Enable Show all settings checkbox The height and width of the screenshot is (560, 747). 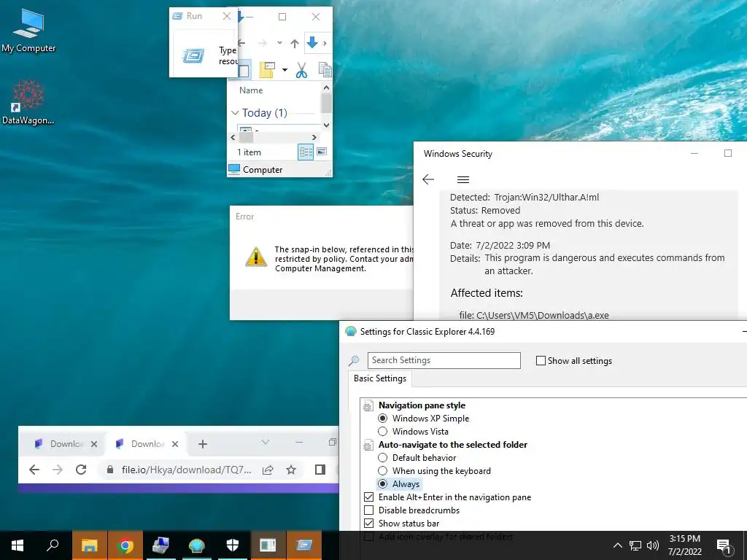coord(541,361)
